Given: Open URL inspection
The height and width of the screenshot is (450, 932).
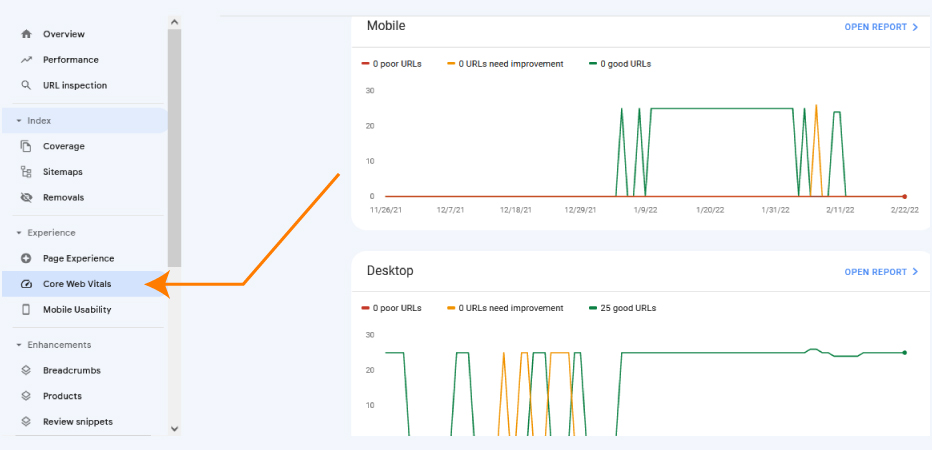Looking at the screenshot, I should click(x=75, y=85).
